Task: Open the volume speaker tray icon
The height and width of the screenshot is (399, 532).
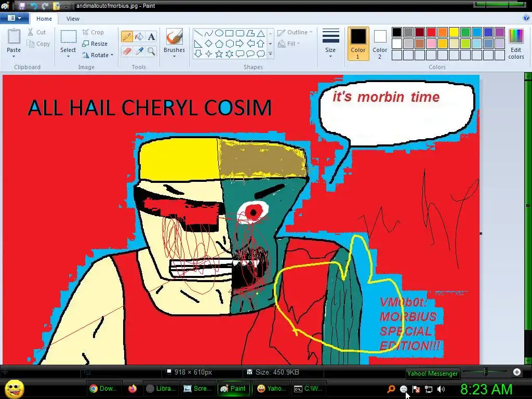Action: (441, 389)
